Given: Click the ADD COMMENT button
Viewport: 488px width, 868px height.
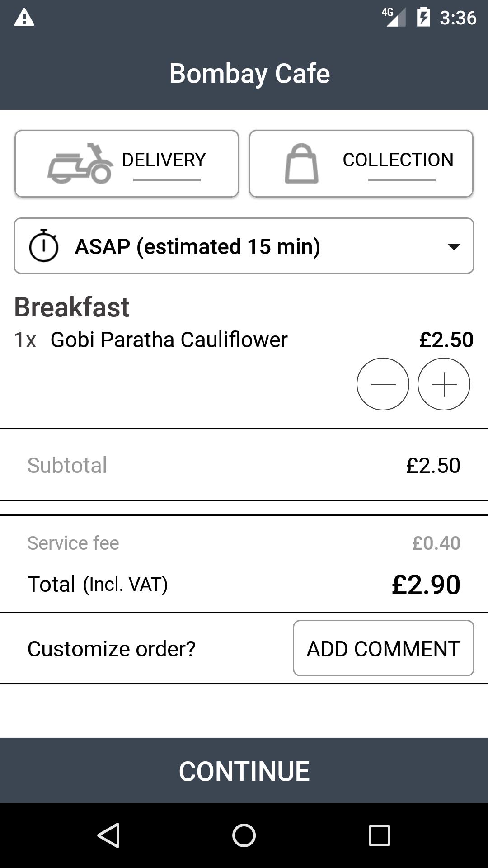Looking at the screenshot, I should coord(383,648).
